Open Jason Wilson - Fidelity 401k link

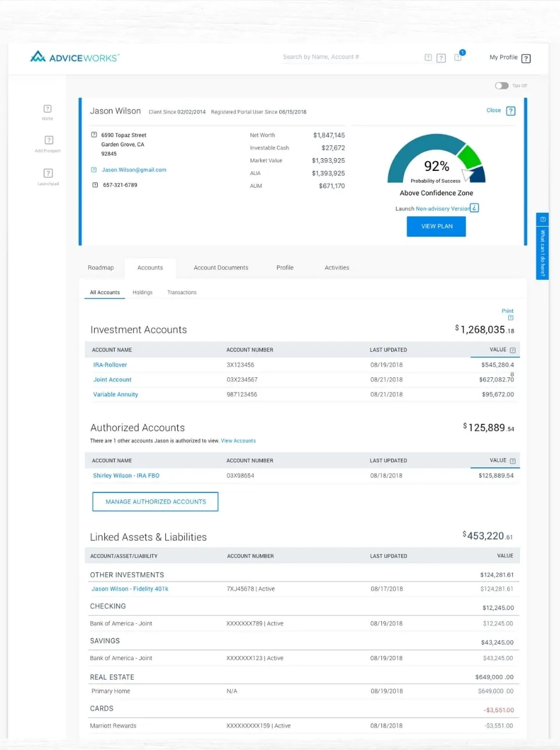[130, 589]
